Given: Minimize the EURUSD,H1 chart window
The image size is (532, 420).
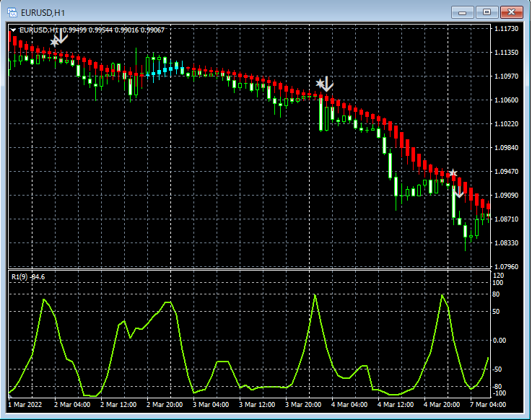Looking at the screenshot, I should (462, 12).
